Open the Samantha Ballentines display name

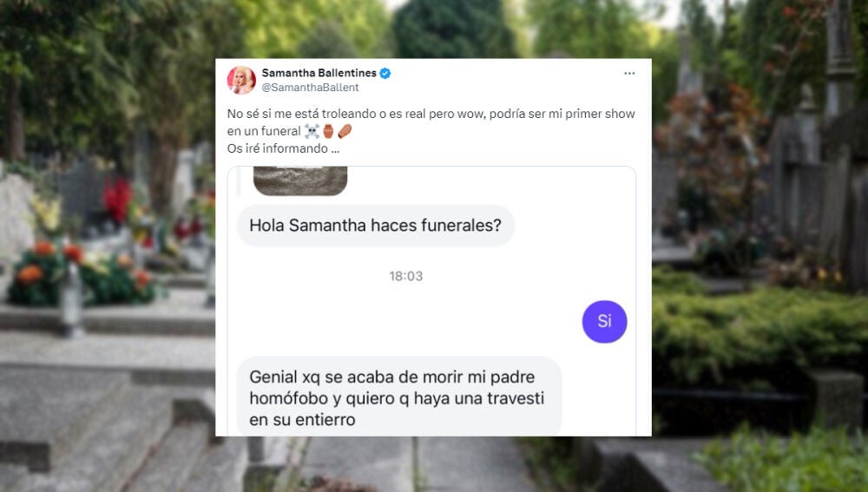point(319,73)
